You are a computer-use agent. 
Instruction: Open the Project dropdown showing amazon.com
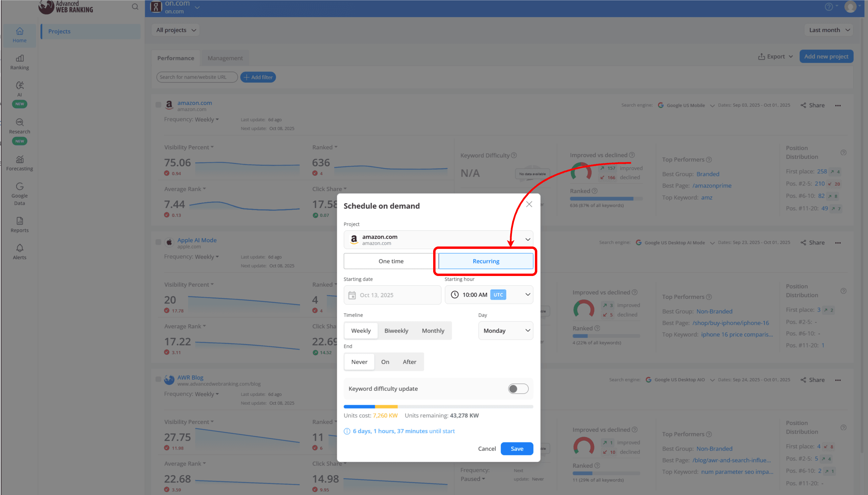(438, 240)
